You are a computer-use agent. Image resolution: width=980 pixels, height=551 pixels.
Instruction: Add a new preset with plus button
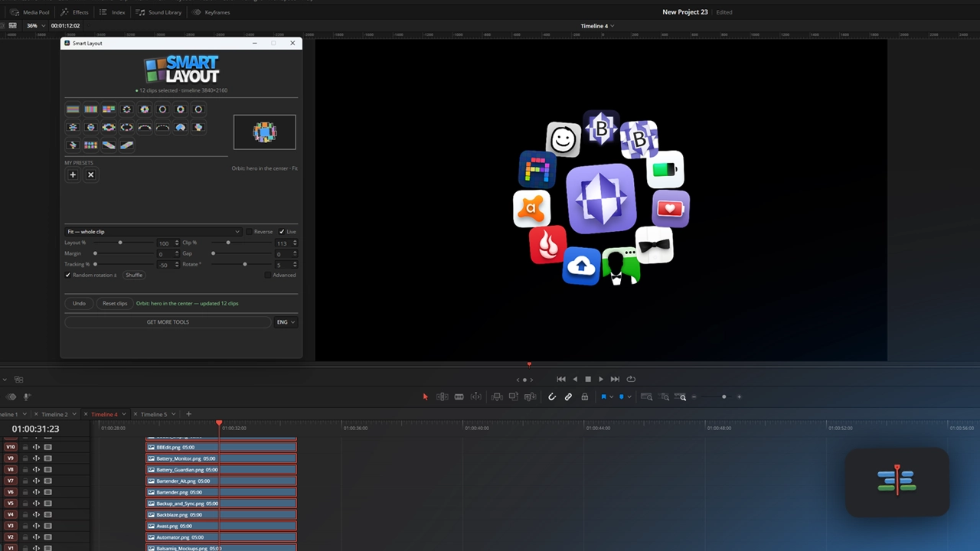73,174
